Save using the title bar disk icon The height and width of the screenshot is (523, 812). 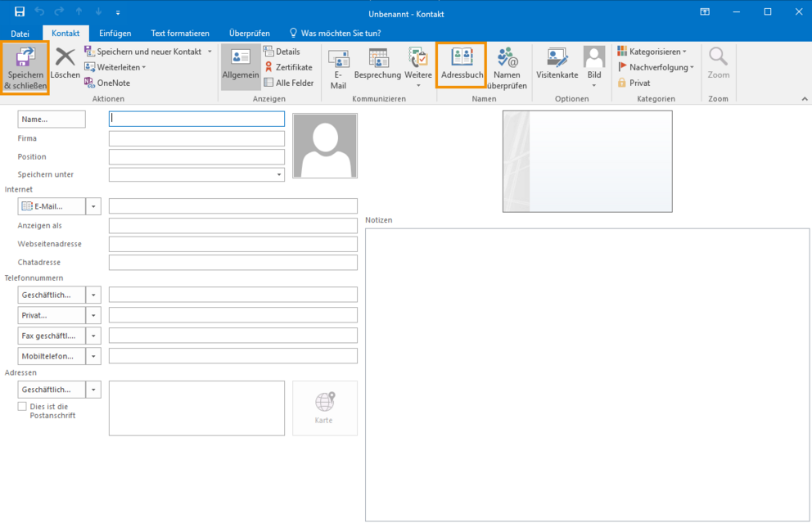pos(20,12)
